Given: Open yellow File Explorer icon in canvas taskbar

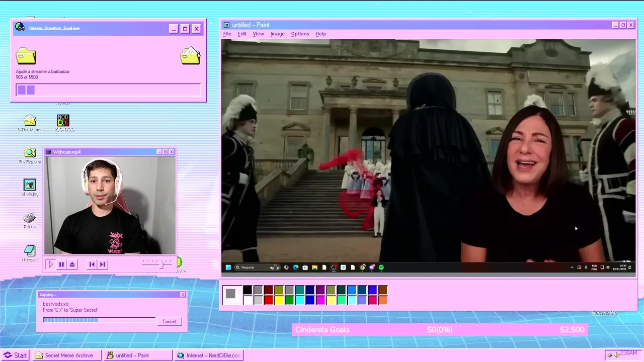Looking at the screenshot, I should coord(314,267).
